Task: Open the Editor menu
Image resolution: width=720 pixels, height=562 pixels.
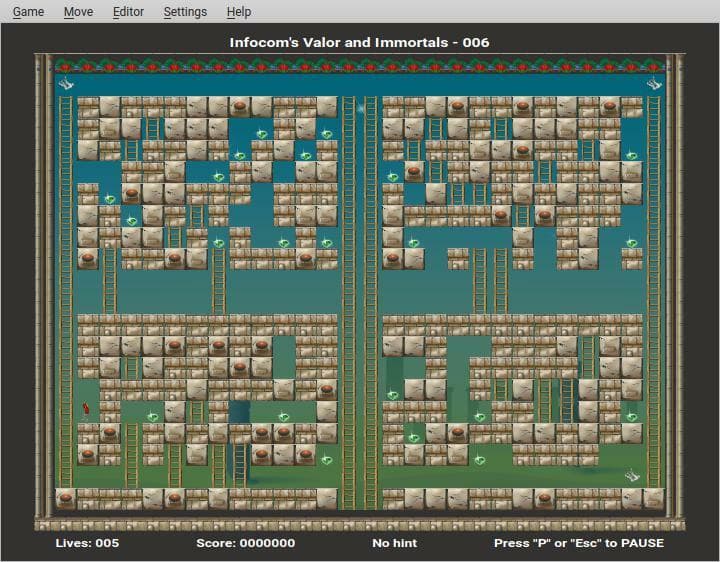Action: coord(128,11)
